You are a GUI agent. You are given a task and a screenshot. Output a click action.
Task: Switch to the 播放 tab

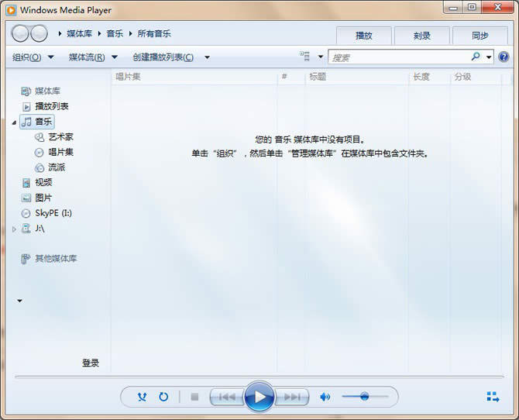(363, 36)
